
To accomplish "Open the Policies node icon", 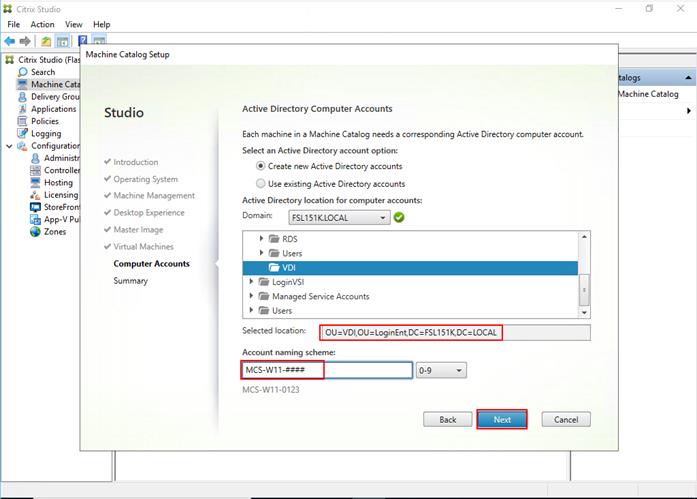I will (22, 121).
